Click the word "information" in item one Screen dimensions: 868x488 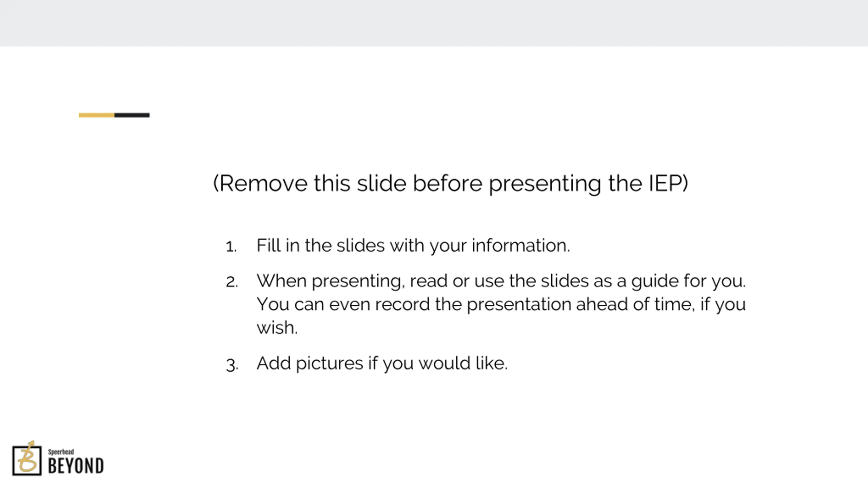520,245
